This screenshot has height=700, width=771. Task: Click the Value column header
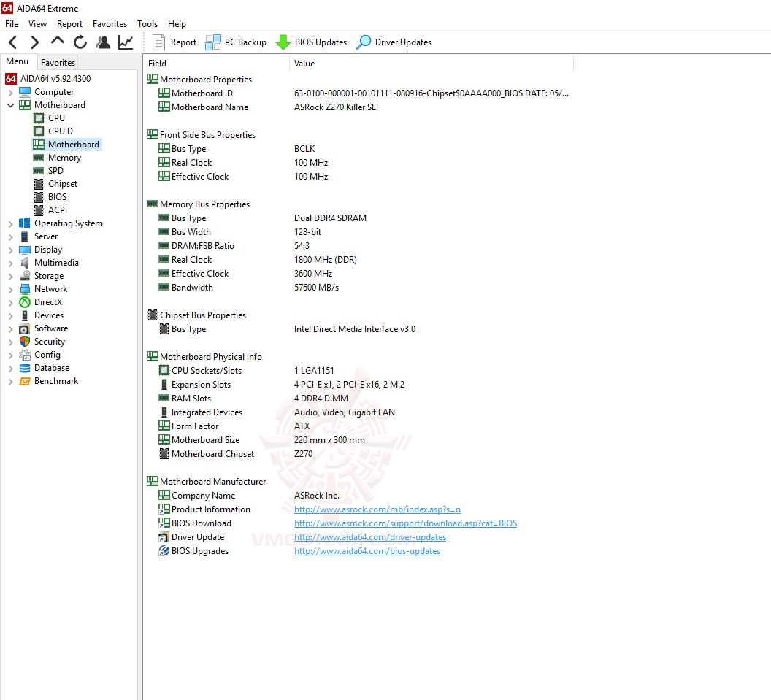431,64
